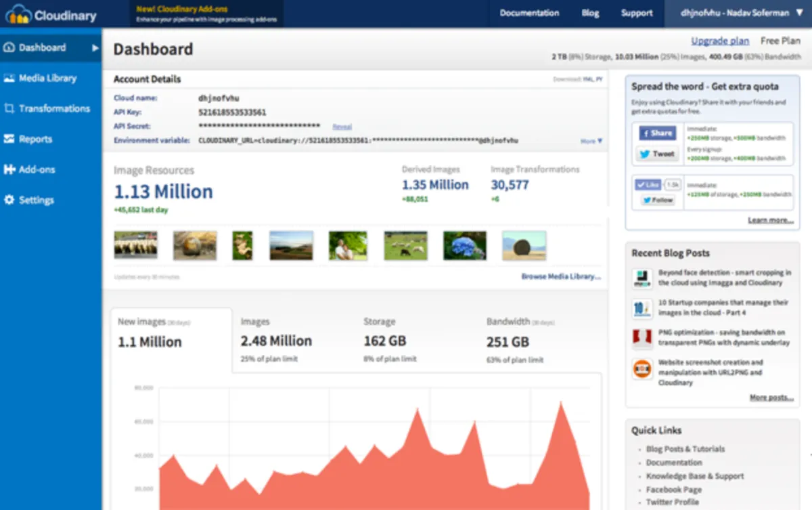Click the More posts link
The image size is (812, 510).
pos(771,398)
